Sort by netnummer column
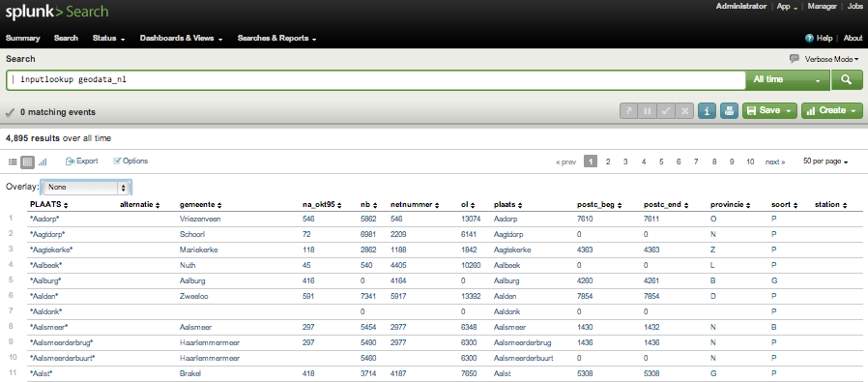 [415, 205]
